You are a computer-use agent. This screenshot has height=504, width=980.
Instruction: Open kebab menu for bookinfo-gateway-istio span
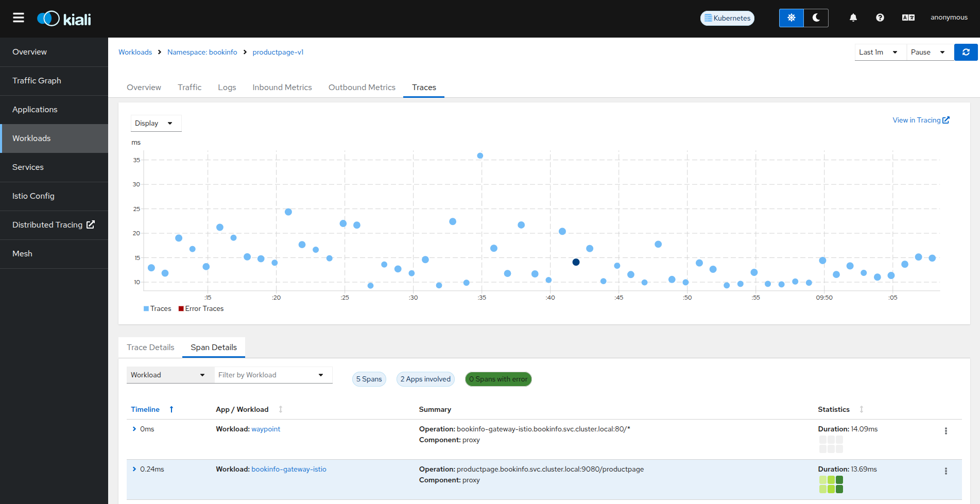tap(945, 471)
